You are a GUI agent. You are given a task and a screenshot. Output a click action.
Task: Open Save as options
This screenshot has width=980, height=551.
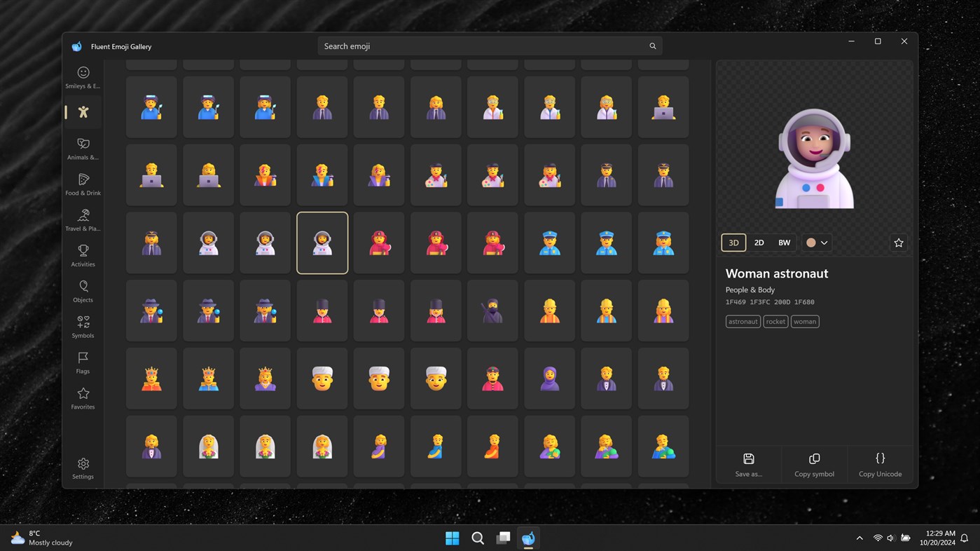[x=748, y=464]
